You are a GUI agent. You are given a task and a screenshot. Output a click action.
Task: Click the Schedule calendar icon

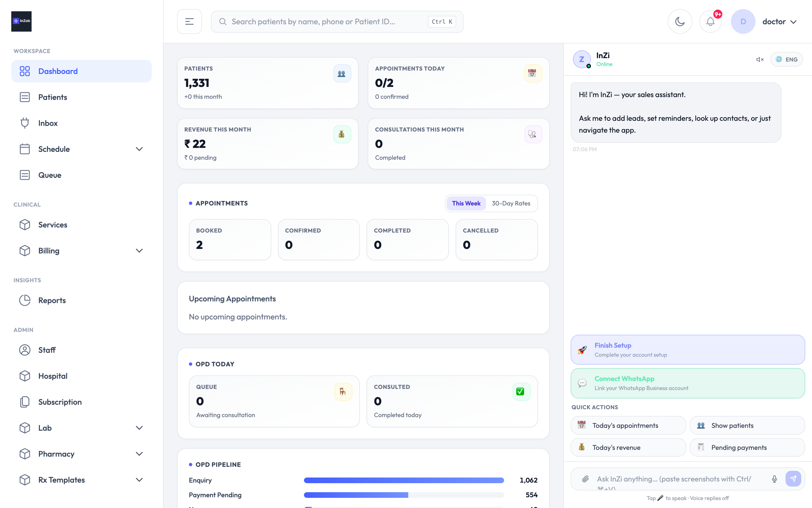tap(25, 149)
